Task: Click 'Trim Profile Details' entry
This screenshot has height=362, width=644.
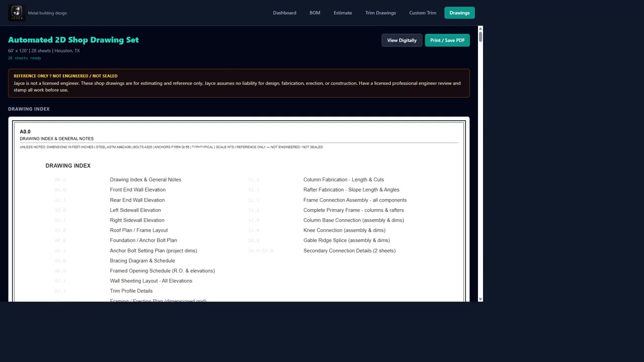Action: [131, 291]
